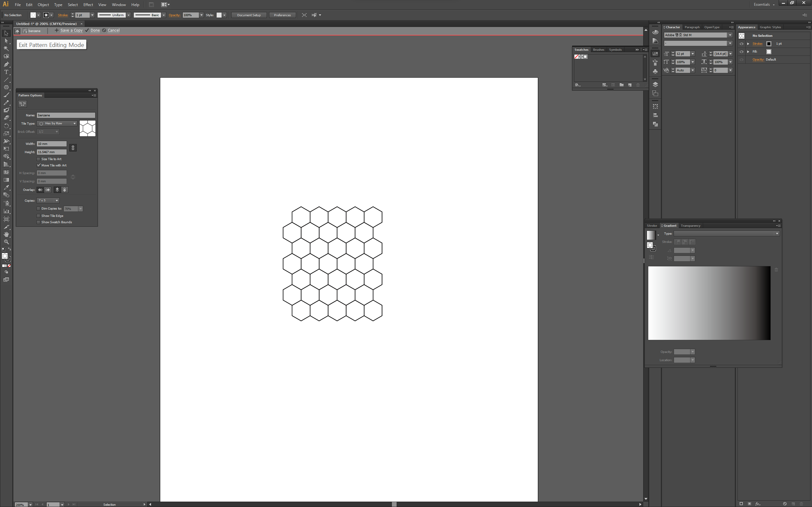
Task: Activate the Pattern Tile Tool button
Action: point(23,104)
